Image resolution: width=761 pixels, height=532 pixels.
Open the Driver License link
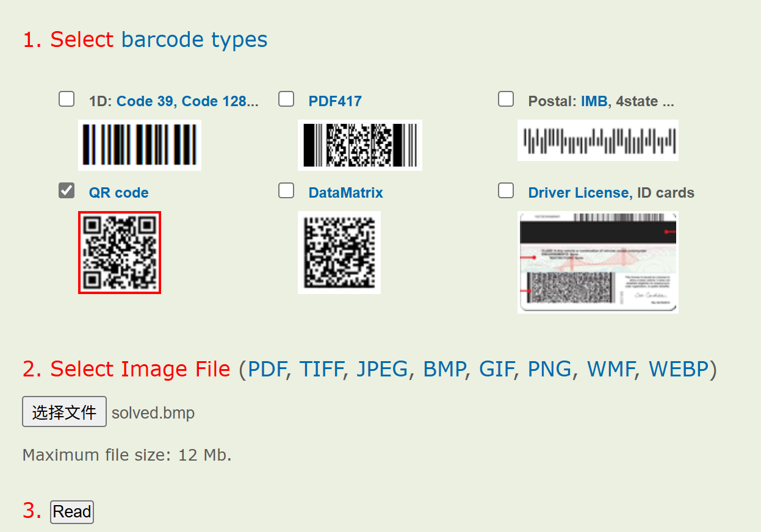pos(579,193)
